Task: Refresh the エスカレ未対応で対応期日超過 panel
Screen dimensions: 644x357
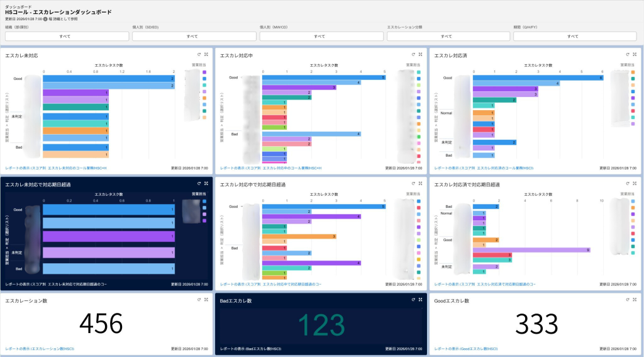Action: tap(199, 183)
